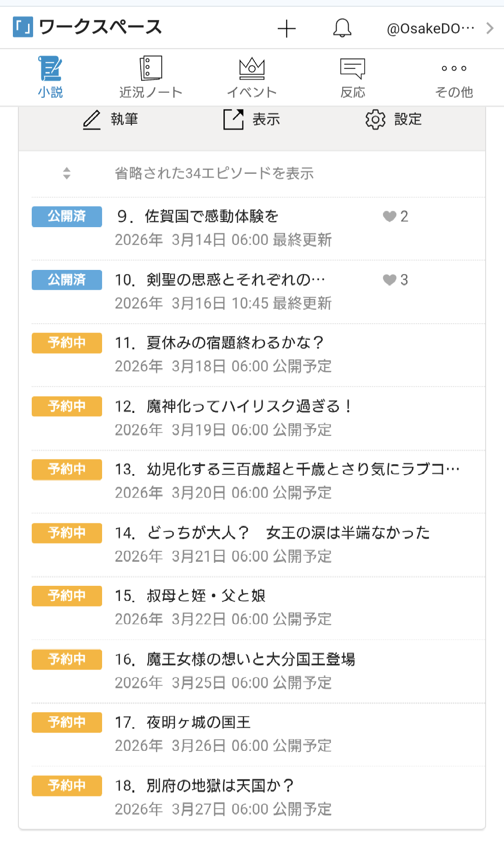Click the plus icon to create new
This screenshot has width=504, height=841.
coord(286,29)
